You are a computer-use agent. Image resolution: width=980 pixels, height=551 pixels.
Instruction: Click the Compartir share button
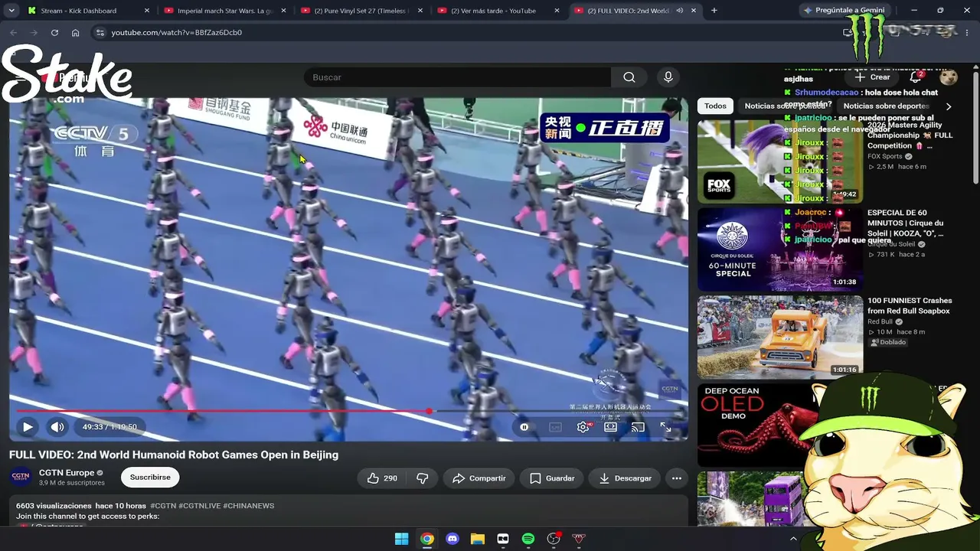[x=479, y=478]
